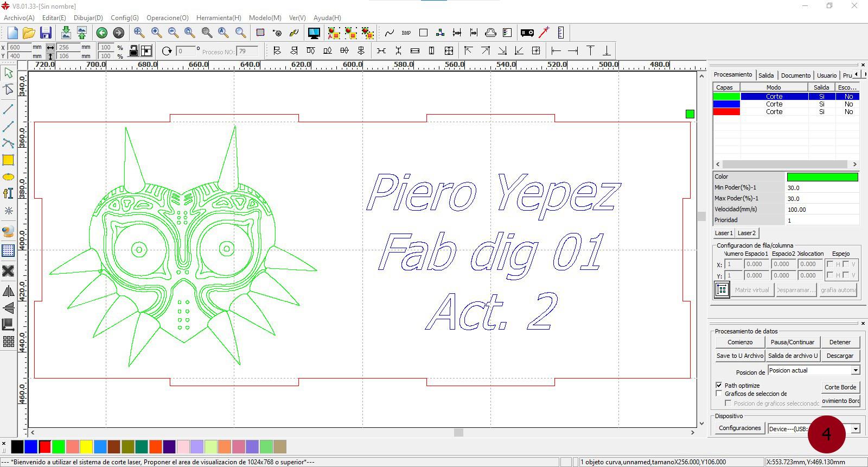868x467 pixels.
Task: Click the zoom in magnifier icon
Action: [156, 33]
